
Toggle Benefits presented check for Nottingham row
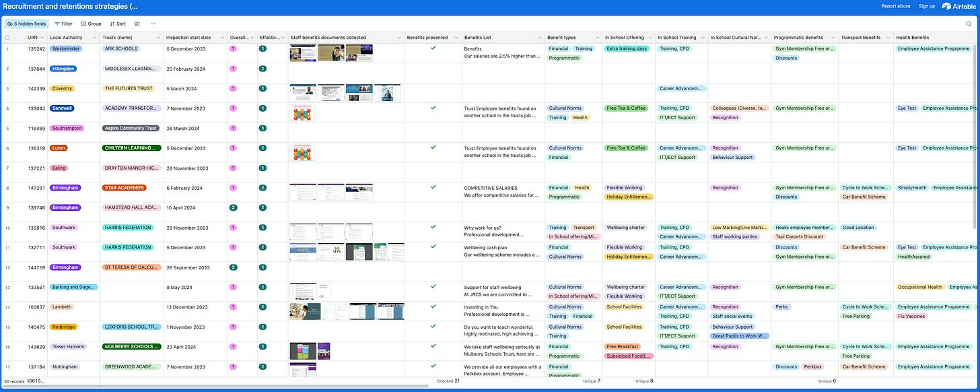(x=433, y=366)
